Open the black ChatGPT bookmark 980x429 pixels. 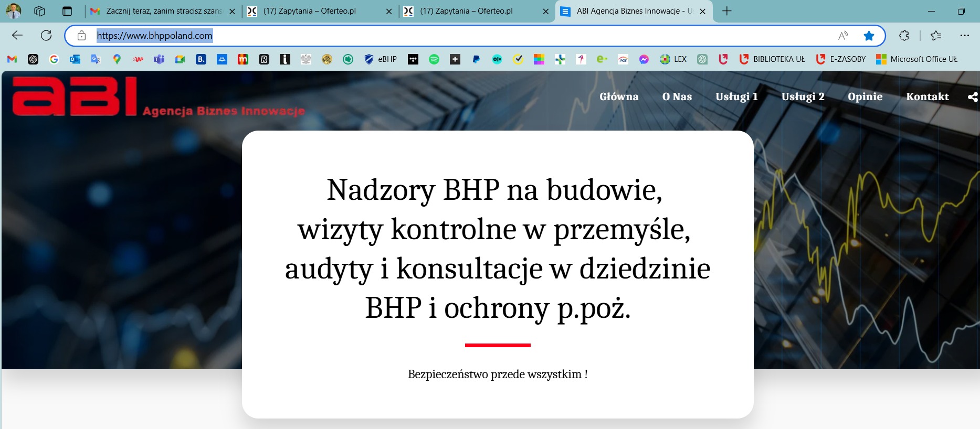tap(33, 59)
